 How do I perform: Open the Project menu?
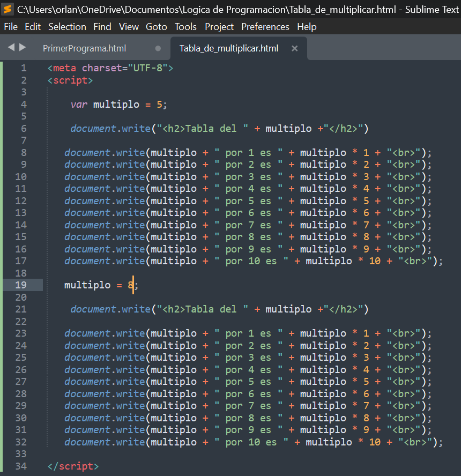[219, 27]
